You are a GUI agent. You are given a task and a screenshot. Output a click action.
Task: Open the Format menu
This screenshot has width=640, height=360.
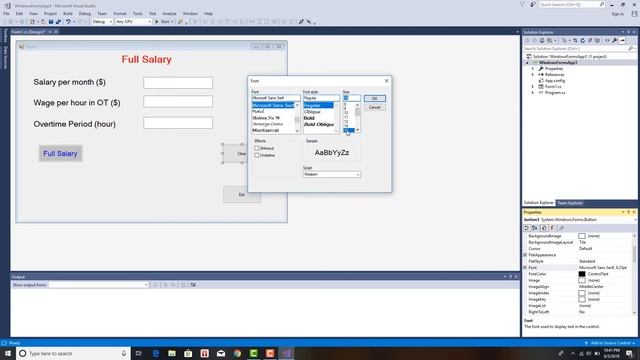120,13
